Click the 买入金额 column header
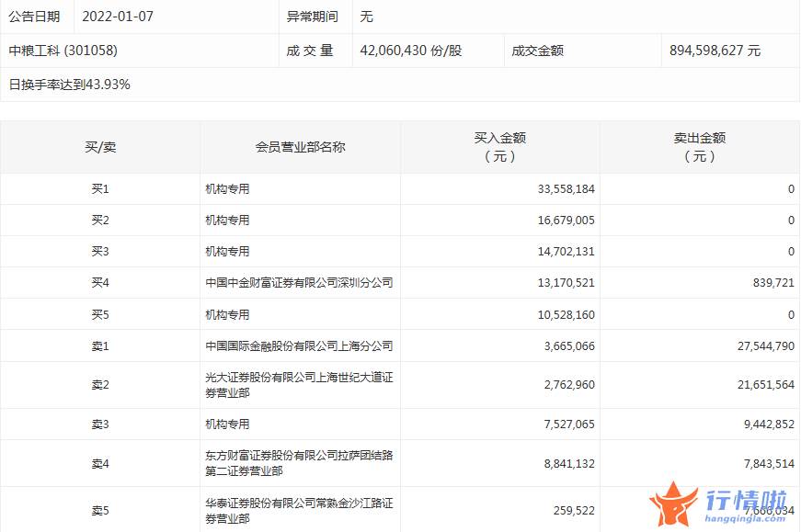This screenshot has height=532, width=801. point(499,147)
